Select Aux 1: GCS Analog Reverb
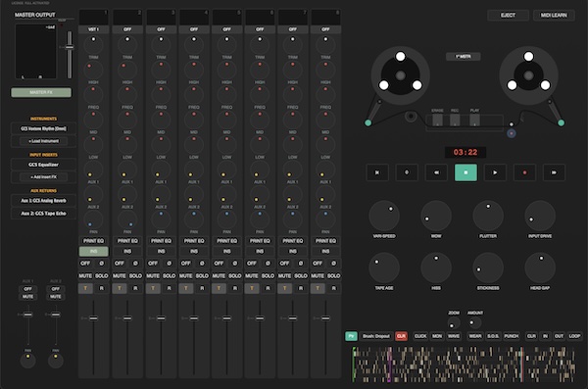Screen dimensions: 588x389 (x=43, y=201)
